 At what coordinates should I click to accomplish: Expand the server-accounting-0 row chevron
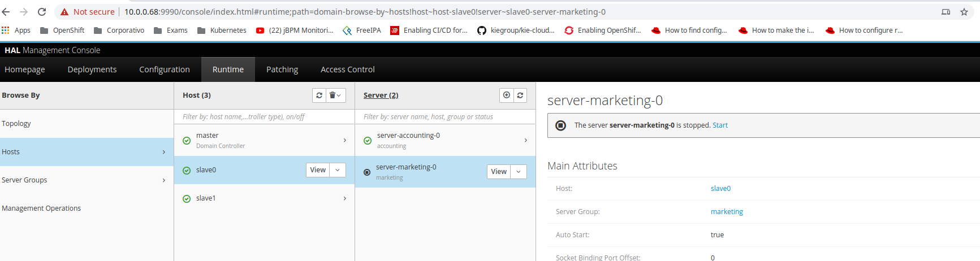click(x=526, y=140)
